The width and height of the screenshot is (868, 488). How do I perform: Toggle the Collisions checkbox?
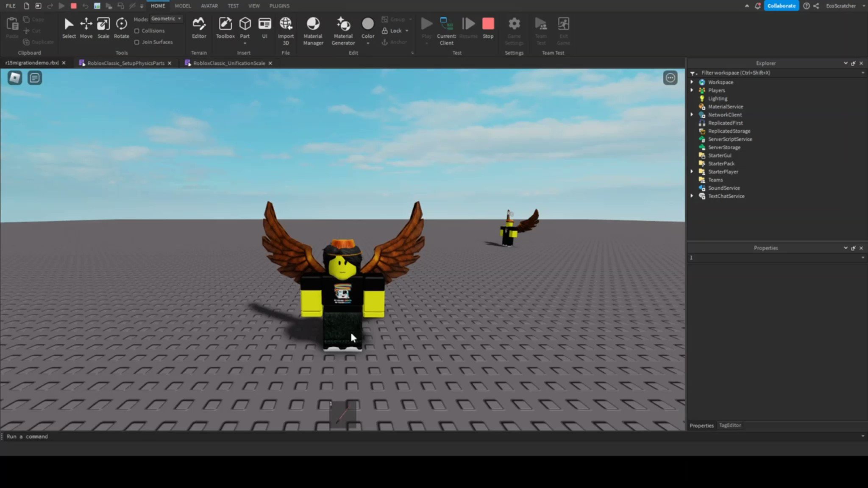pyautogui.click(x=137, y=31)
